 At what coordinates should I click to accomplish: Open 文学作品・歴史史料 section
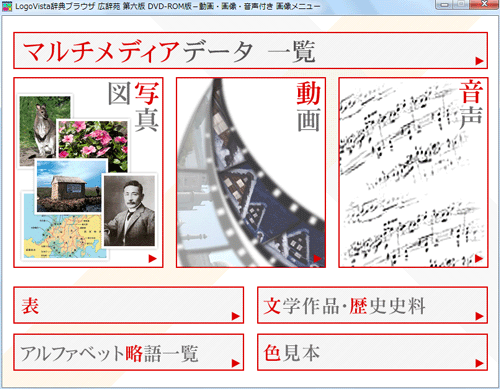tap(373, 305)
